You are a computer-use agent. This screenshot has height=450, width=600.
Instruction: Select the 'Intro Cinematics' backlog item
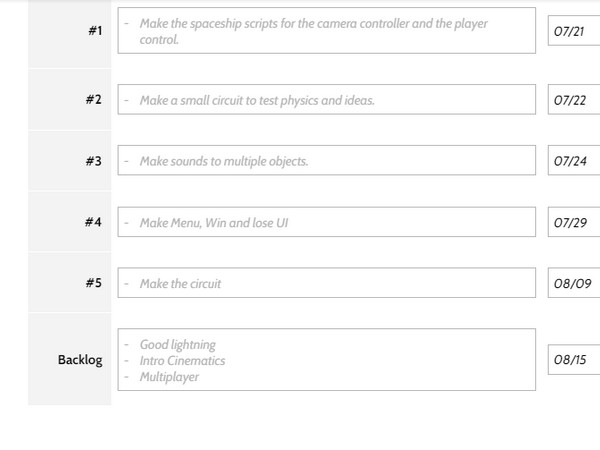[182, 359]
